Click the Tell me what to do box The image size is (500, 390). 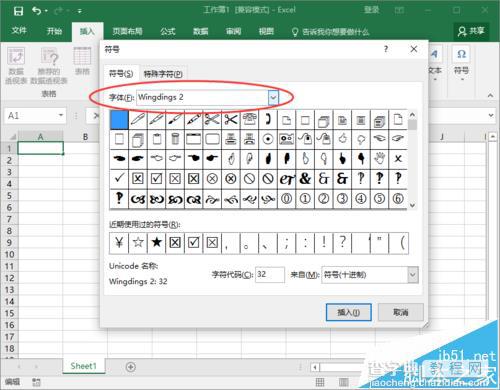click(330, 32)
